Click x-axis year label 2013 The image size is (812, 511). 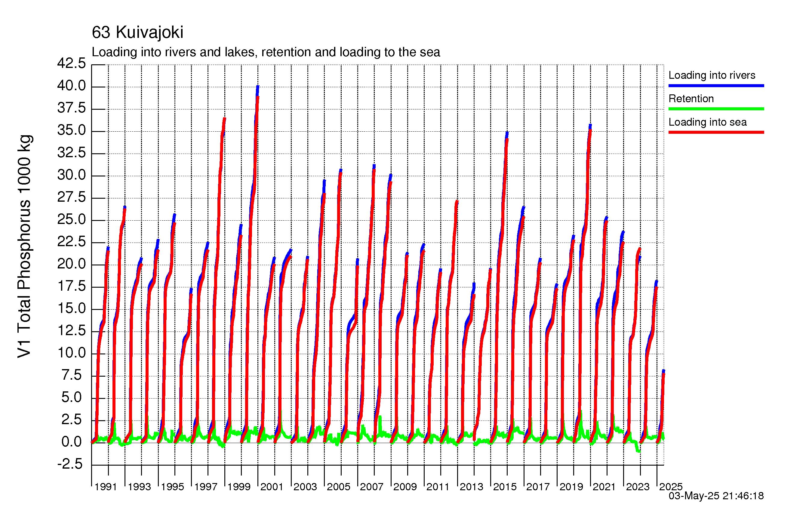pos(472,487)
